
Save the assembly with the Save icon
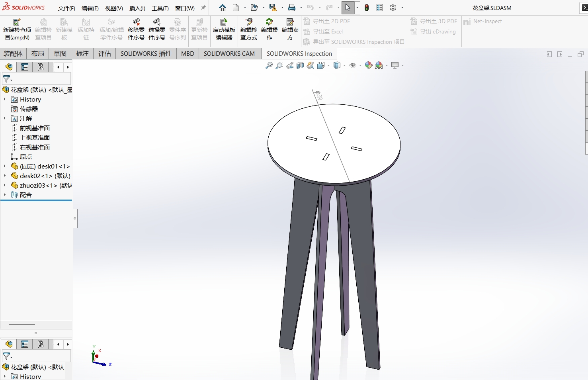point(273,8)
